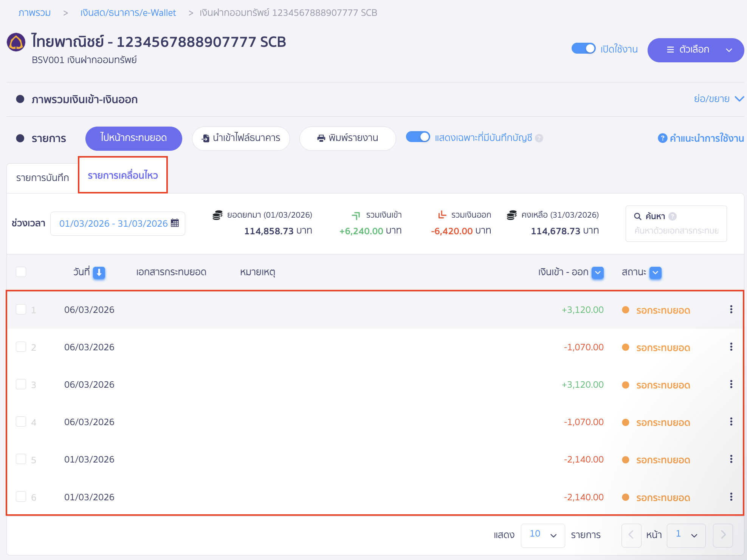Screen dimensions: 747x560
Task: Click help icon beside ค้นหา label
Action: [x=673, y=216]
